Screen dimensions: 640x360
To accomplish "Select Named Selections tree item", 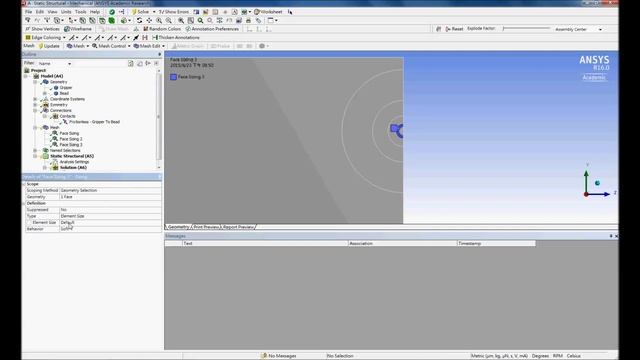I will (65, 151).
